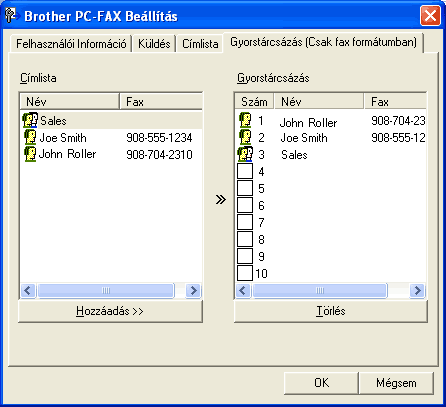The height and width of the screenshot is (407, 446).
Task: Click Joe Smith contact icon in Címlista
Action: 30,137
